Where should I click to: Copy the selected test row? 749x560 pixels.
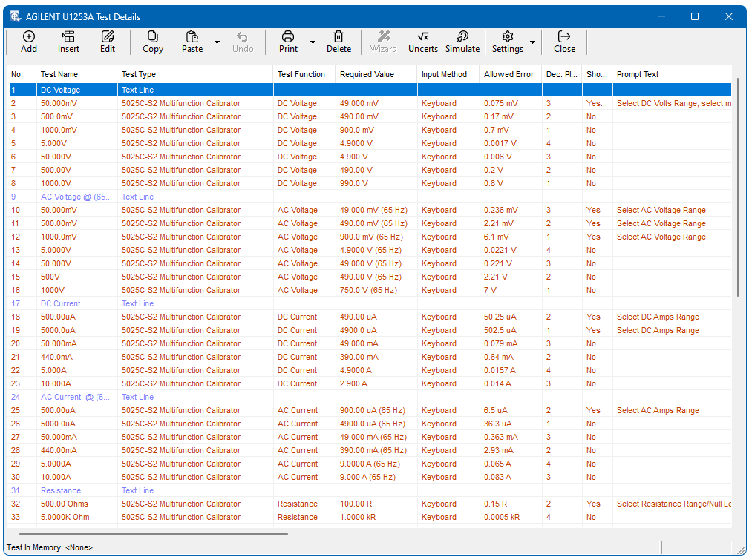click(x=153, y=42)
